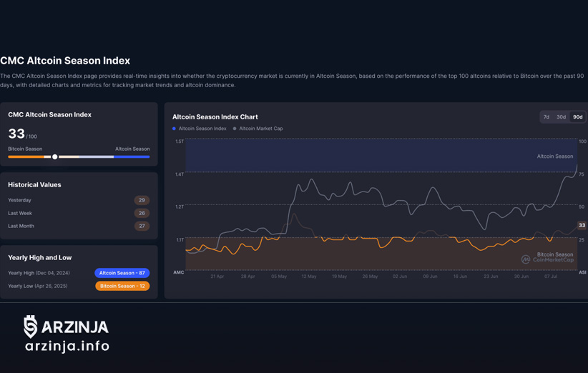Click the Altcoin Season Index Chart title
588x373 pixels.
pyautogui.click(x=215, y=117)
